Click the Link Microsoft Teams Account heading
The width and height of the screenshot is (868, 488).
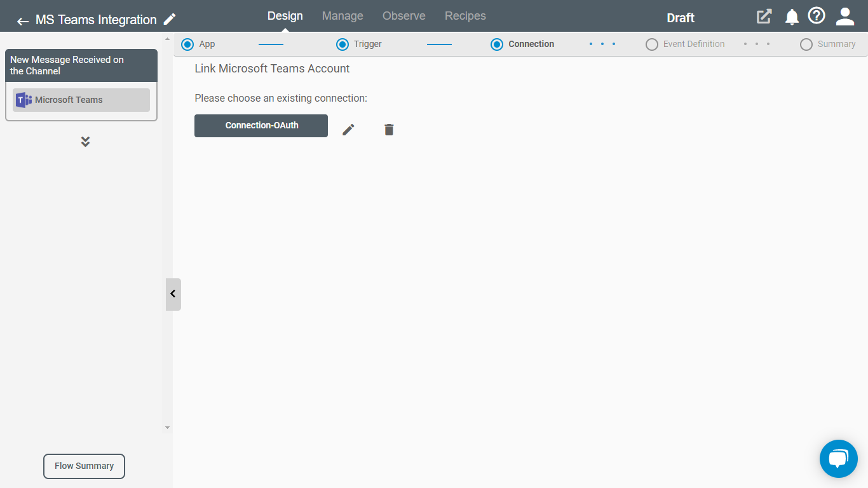pyautogui.click(x=272, y=69)
